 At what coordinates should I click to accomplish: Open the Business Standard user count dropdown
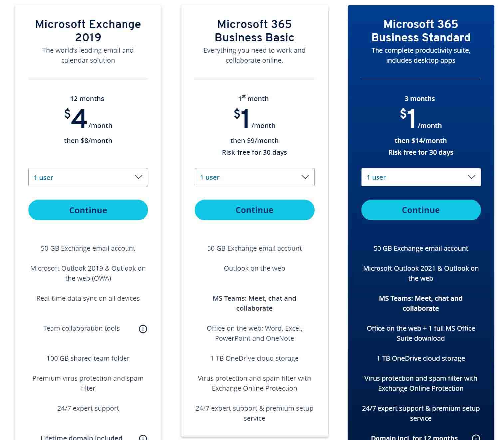421,177
